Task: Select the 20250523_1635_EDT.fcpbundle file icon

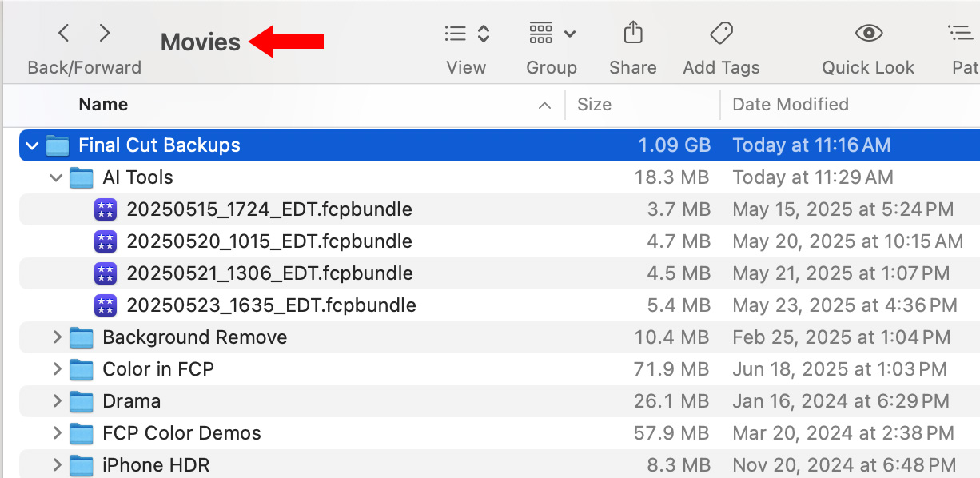Action: click(x=106, y=305)
